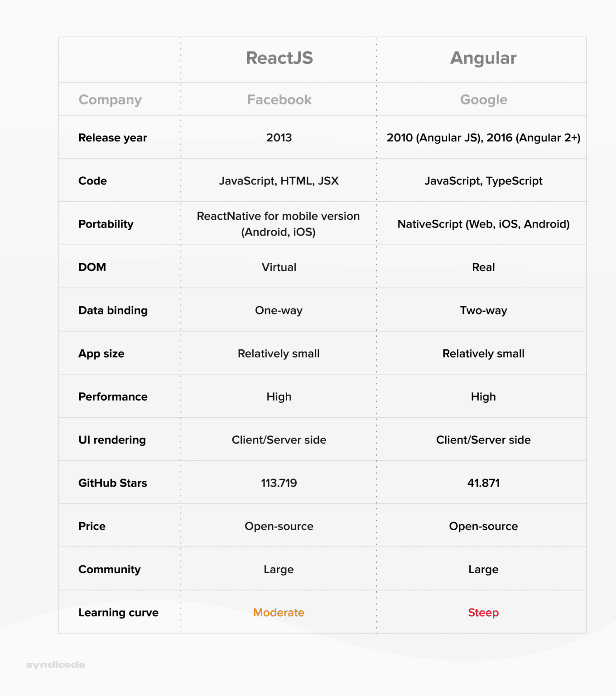616x696 pixels.
Task: Click the Angular column header
Action: [483, 58]
